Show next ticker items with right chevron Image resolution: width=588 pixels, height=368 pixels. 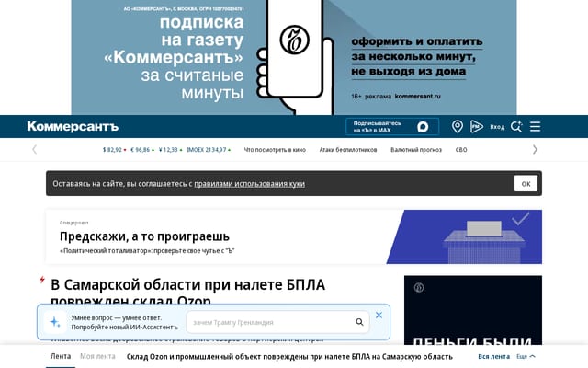535,149
